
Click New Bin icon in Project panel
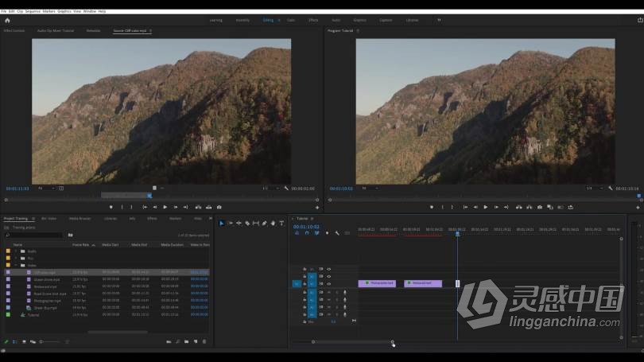coord(187,341)
